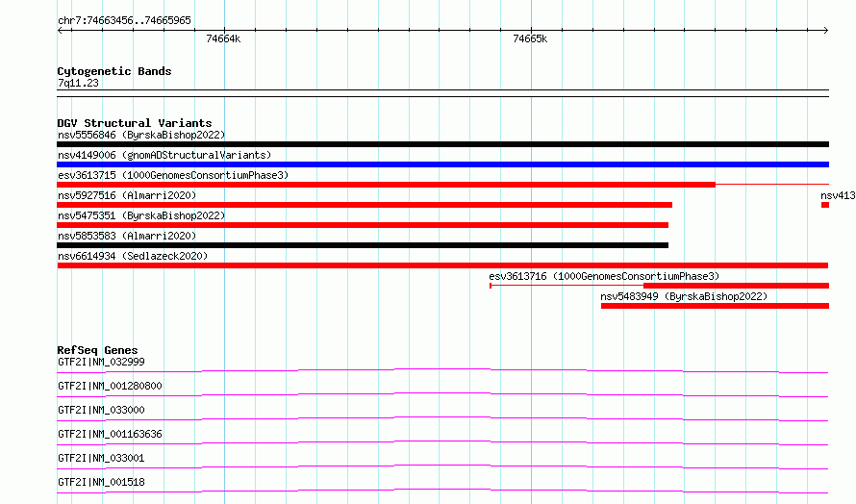Click the 7q11.23 band label

click(x=78, y=83)
